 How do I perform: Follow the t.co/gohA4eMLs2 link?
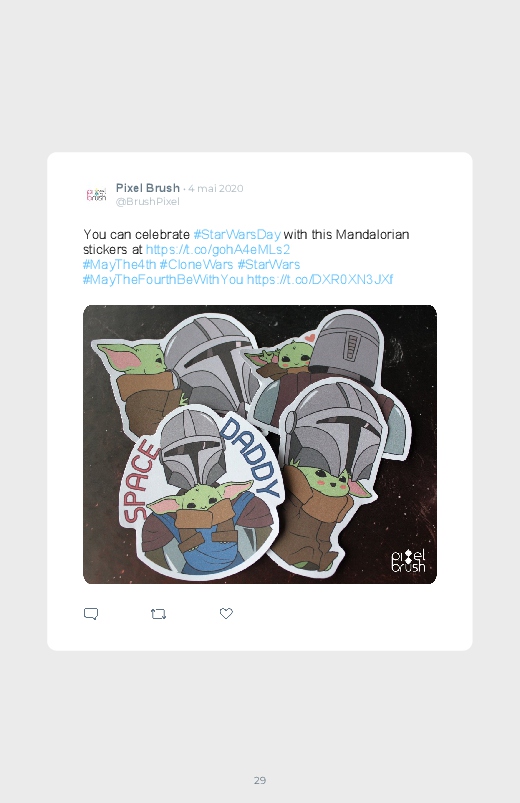218,249
